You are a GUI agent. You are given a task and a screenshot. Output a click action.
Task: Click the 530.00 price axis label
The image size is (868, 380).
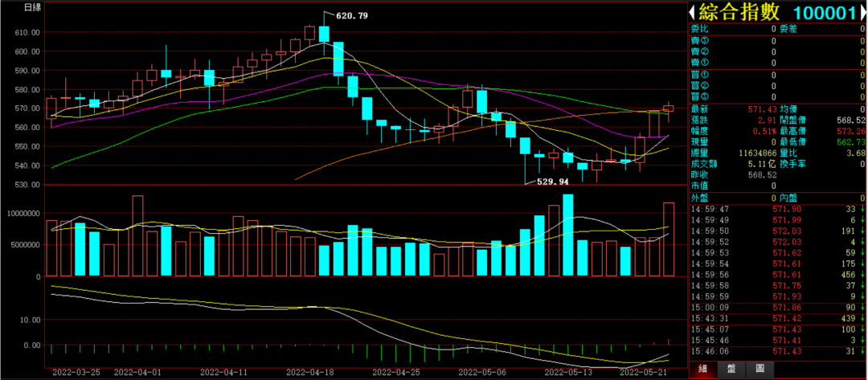tap(27, 184)
